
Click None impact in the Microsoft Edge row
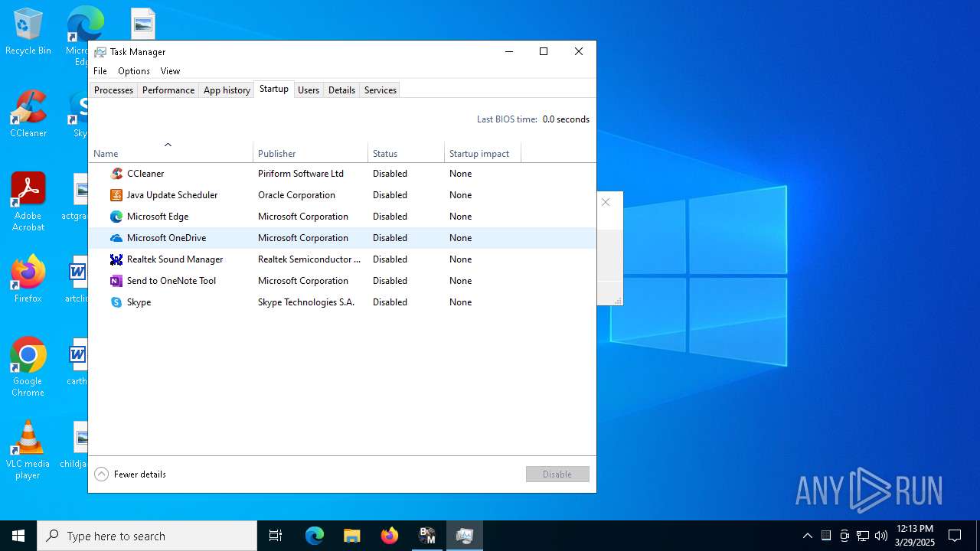point(460,217)
